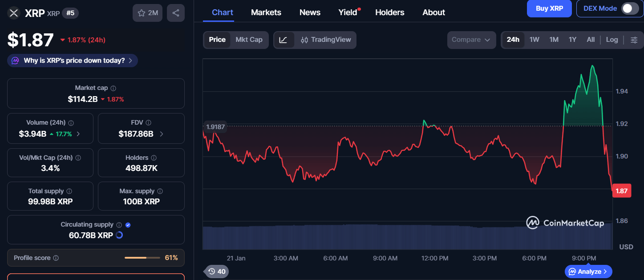
Task: Open the chart settings sliders icon
Action: pos(634,40)
